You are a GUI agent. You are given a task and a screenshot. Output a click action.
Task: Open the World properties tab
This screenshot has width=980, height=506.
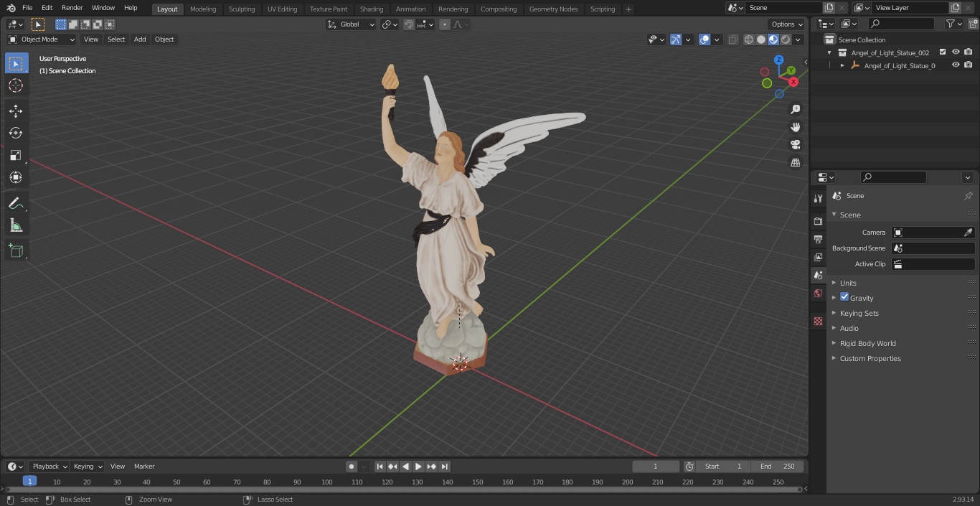pyautogui.click(x=818, y=293)
